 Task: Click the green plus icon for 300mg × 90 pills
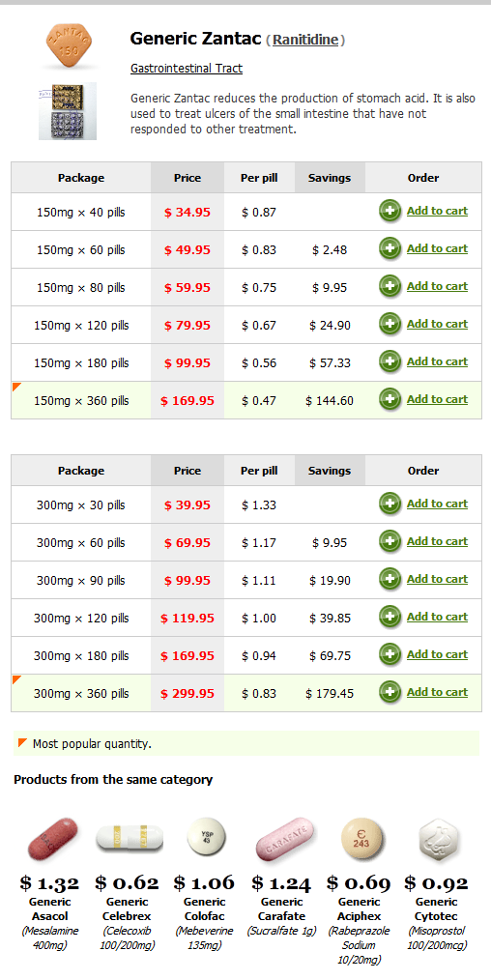pyautogui.click(x=390, y=579)
